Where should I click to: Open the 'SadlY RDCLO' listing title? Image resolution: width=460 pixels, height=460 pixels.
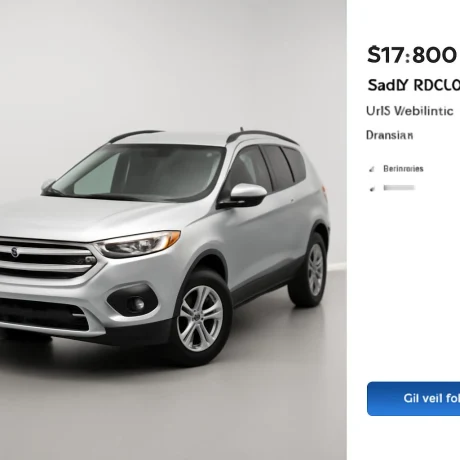tap(414, 85)
